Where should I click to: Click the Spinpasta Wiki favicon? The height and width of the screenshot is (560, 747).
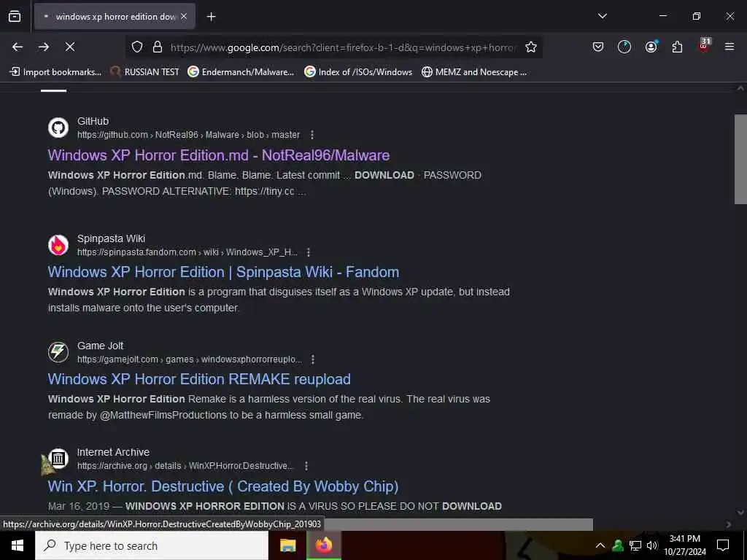tap(58, 245)
